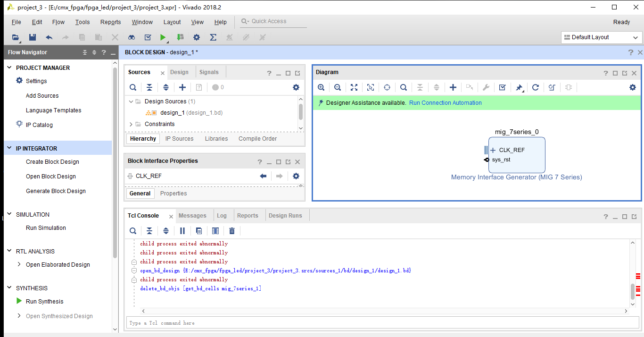Click the Tcl Console vertical scrollbar
Image resolution: width=644 pixels, height=337 pixels.
(x=633, y=291)
